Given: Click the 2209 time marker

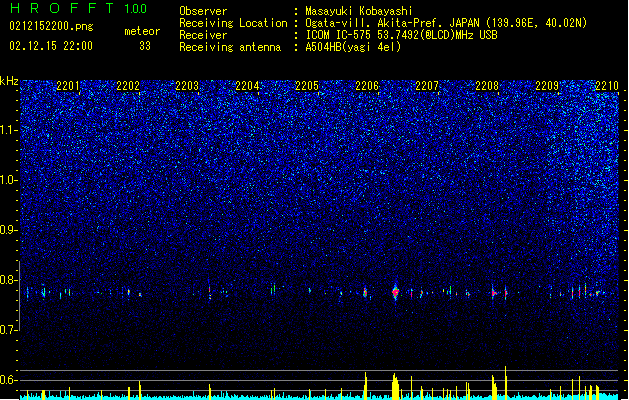Looking at the screenshot, I should tap(547, 86).
